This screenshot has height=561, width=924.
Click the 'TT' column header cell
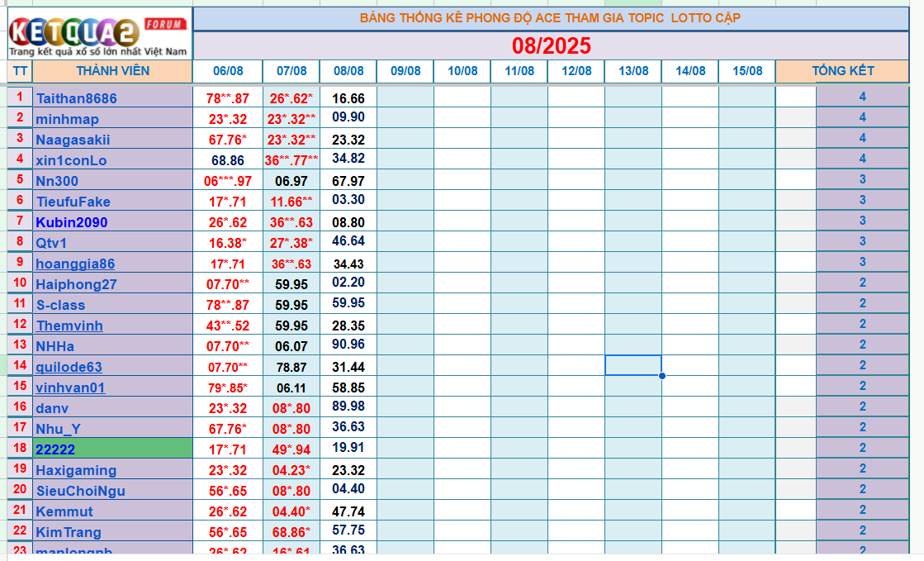point(20,71)
